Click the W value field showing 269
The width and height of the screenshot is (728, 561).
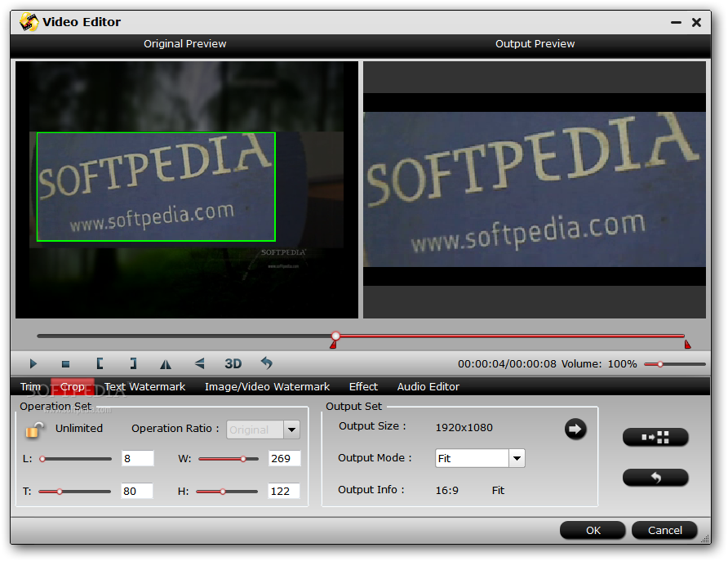click(x=284, y=458)
